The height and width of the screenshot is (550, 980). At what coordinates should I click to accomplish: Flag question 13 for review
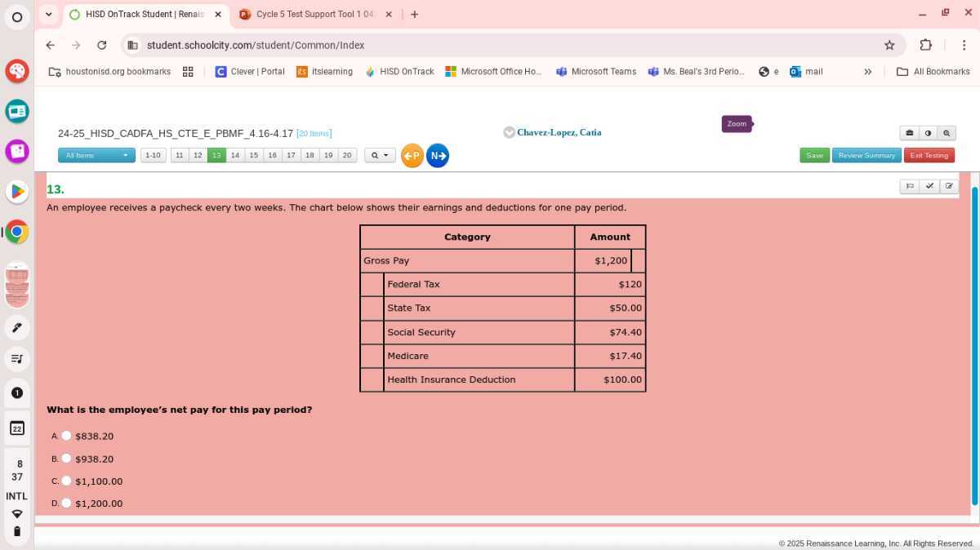[910, 186]
